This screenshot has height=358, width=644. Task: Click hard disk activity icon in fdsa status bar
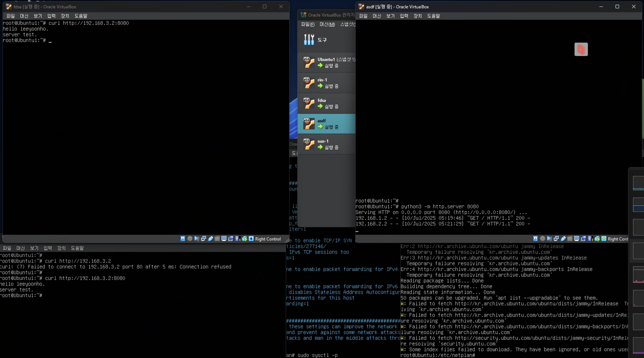tap(183, 239)
